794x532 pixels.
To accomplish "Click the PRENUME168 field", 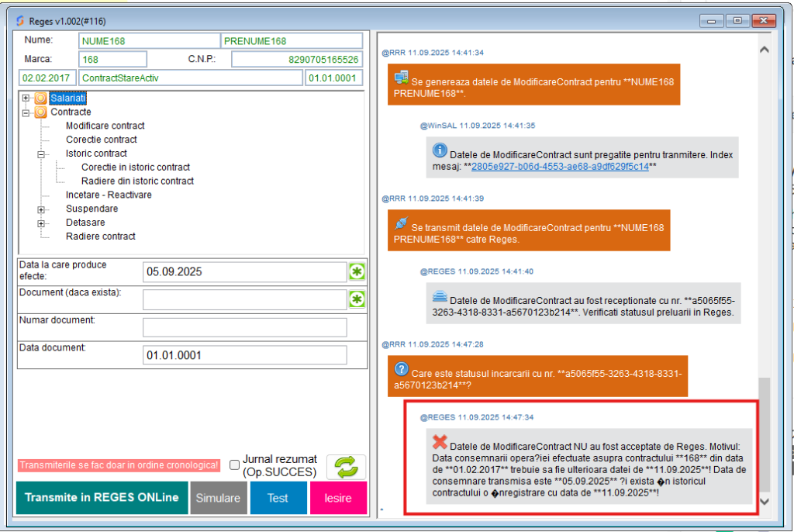I will pos(292,41).
